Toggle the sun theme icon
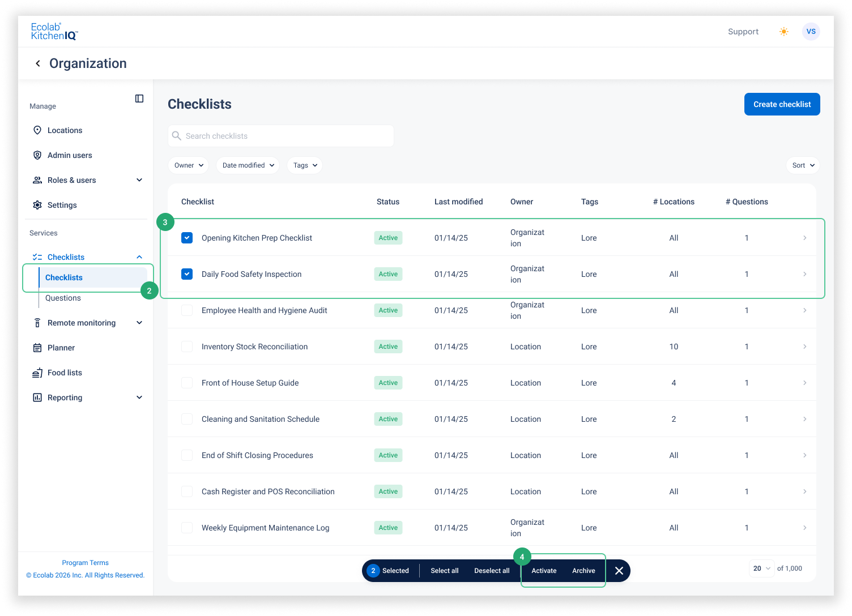Screen dimensions: 852x616 point(783,32)
